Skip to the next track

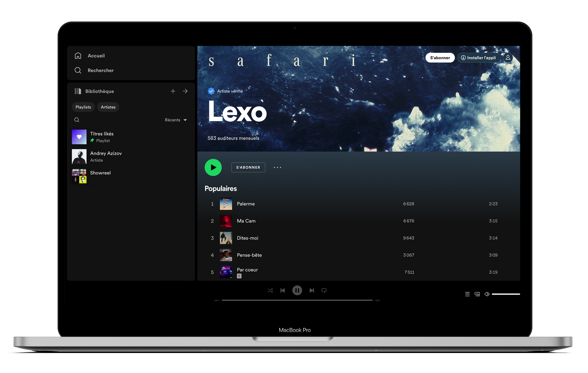(x=312, y=290)
